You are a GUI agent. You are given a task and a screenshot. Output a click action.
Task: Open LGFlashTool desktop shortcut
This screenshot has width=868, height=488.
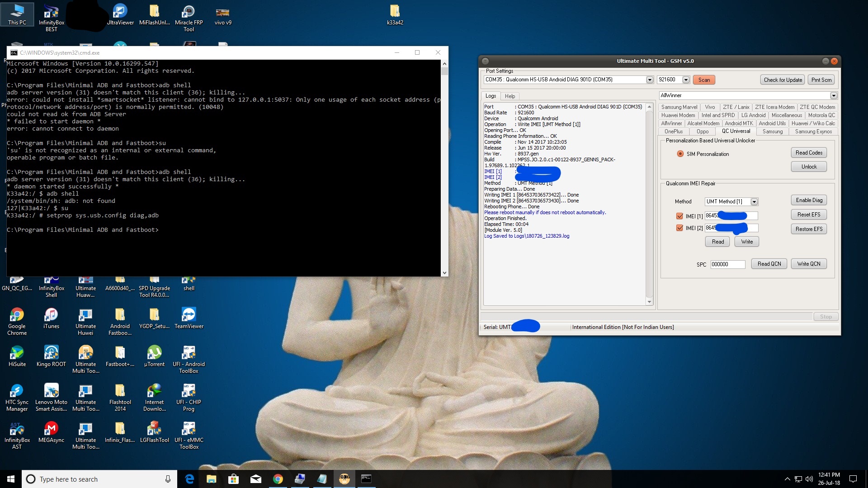tap(155, 432)
